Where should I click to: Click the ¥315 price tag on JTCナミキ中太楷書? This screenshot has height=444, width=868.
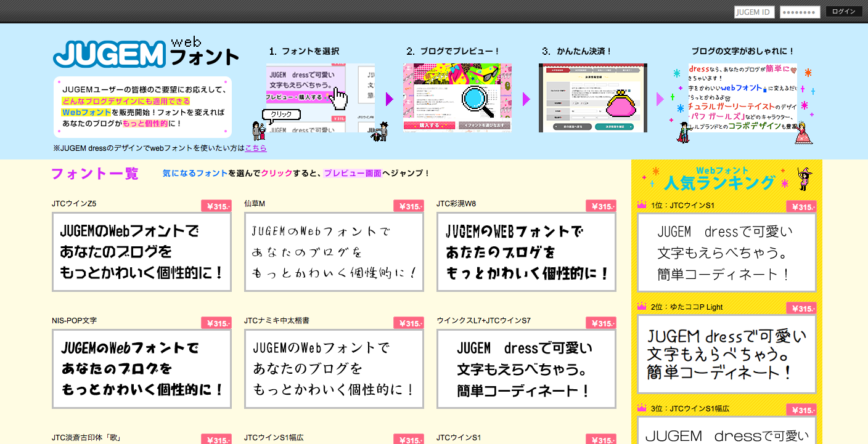click(409, 323)
